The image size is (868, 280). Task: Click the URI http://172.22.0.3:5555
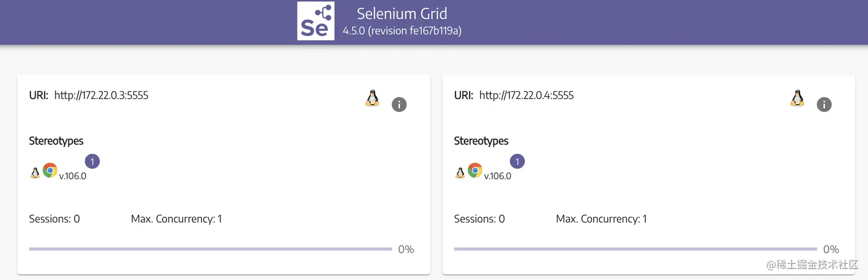click(x=101, y=95)
